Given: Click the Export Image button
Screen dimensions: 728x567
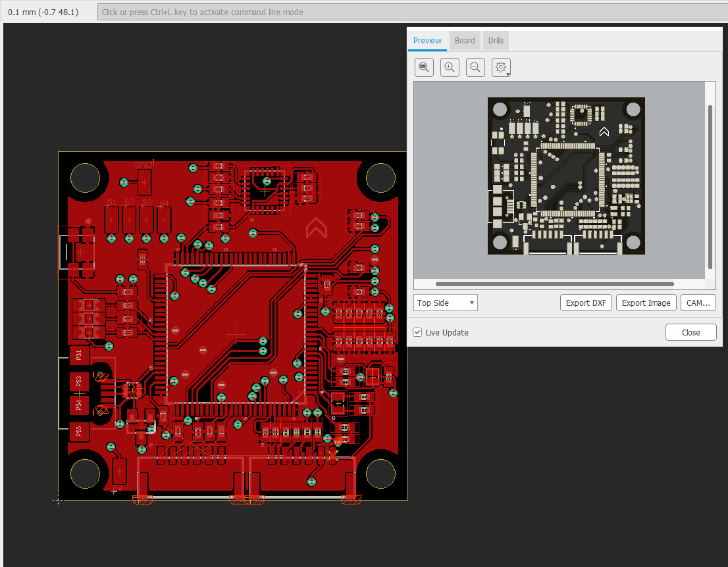Looking at the screenshot, I should click(x=646, y=303).
